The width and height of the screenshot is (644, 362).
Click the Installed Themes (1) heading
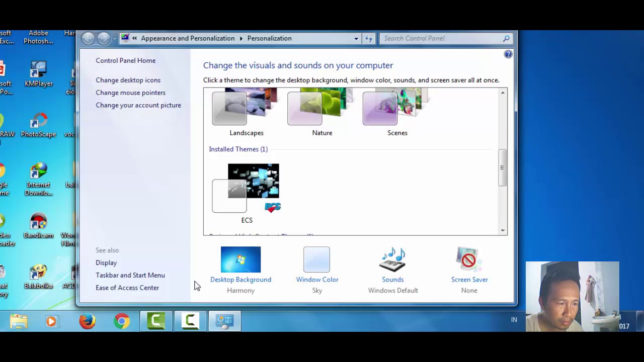click(x=238, y=149)
